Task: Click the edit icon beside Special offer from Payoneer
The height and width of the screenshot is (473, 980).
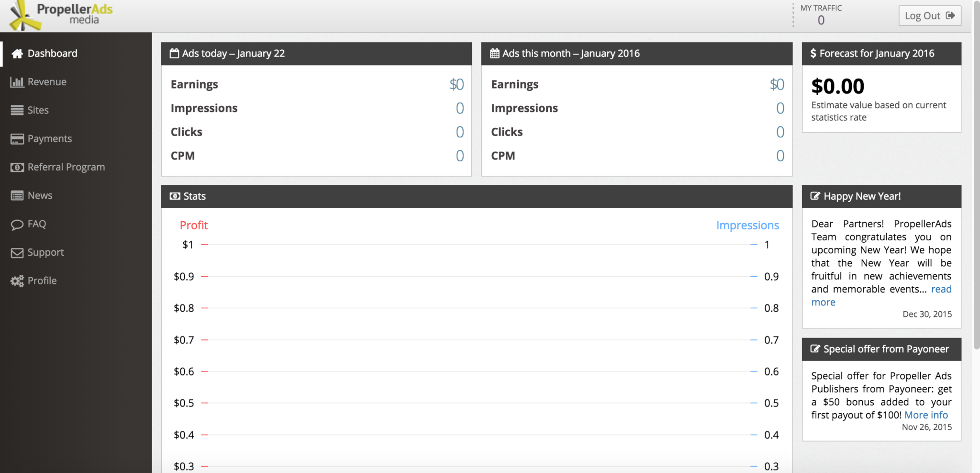Action: (815, 349)
